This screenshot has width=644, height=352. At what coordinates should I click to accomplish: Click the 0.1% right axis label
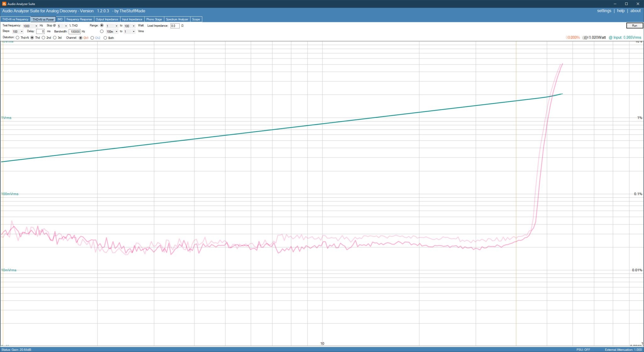coord(638,194)
